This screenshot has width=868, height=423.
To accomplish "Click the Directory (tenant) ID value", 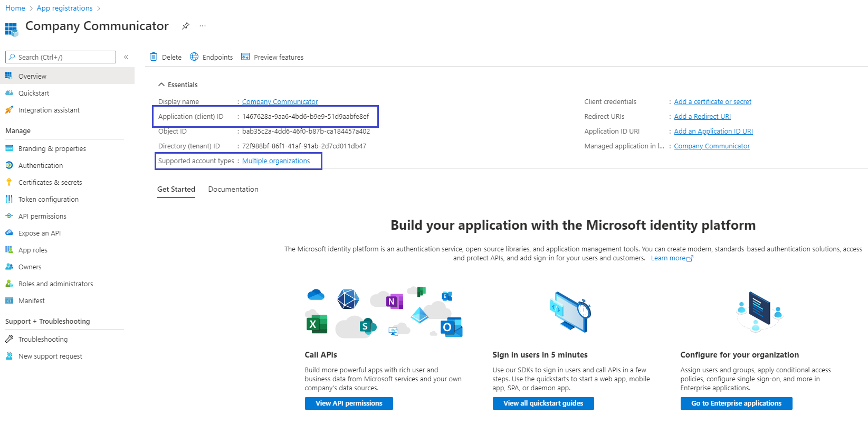I will 304,146.
